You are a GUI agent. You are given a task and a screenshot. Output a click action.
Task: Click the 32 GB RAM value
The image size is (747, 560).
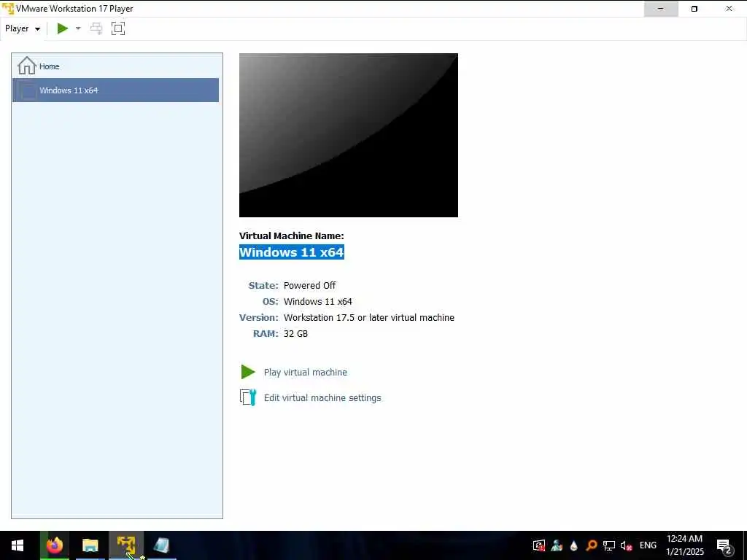point(296,334)
